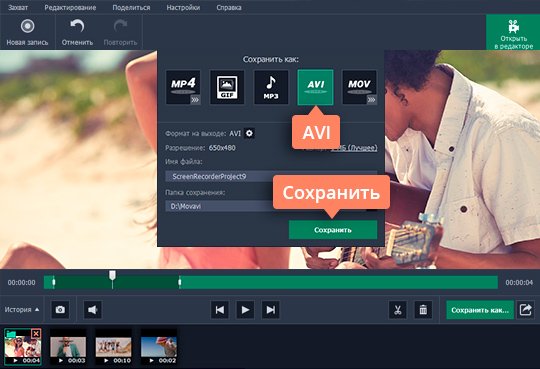Click the timeline playhead marker
The width and height of the screenshot is (540, 369).
click(x=112, y=276)
